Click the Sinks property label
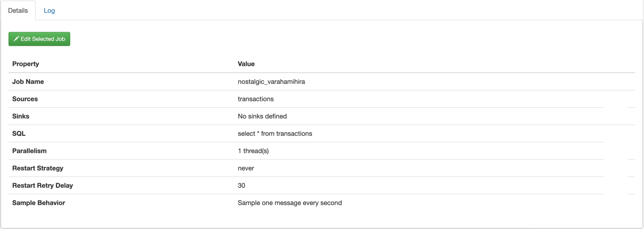Viewport: 644px width, 229px height. pos(21,116)
